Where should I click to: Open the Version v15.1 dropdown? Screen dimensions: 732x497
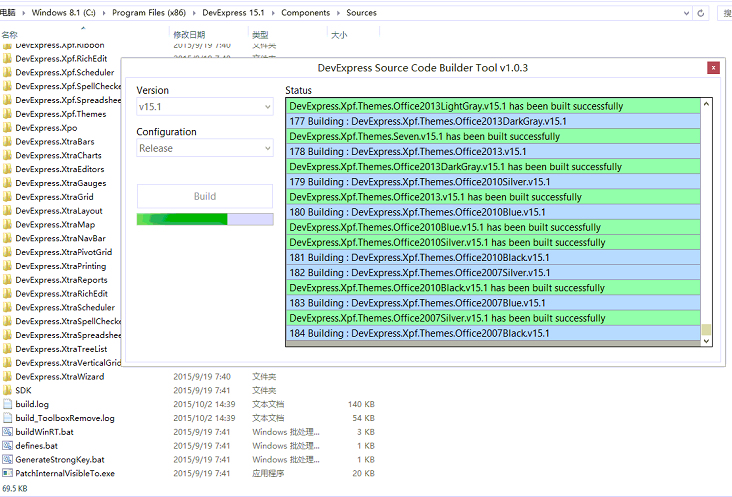coord(204,107)
